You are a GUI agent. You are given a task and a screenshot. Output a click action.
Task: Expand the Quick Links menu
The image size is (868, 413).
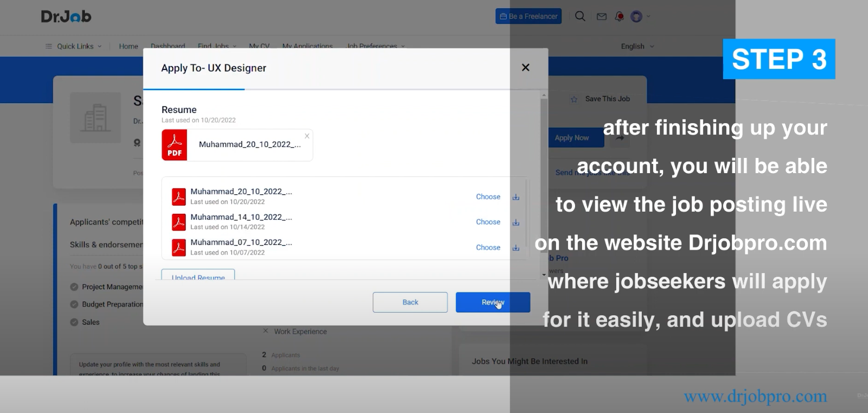pyautogui.click(x=74, y=46)
